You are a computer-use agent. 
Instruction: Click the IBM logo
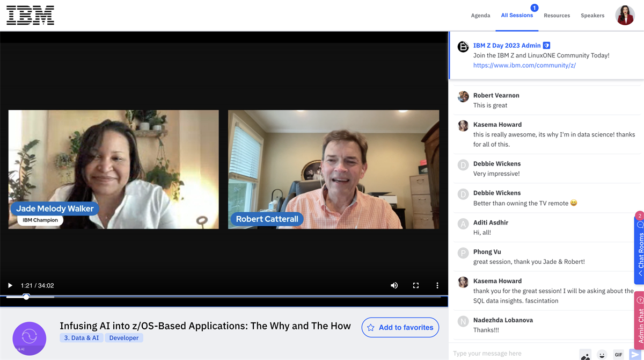click(30, 15)
